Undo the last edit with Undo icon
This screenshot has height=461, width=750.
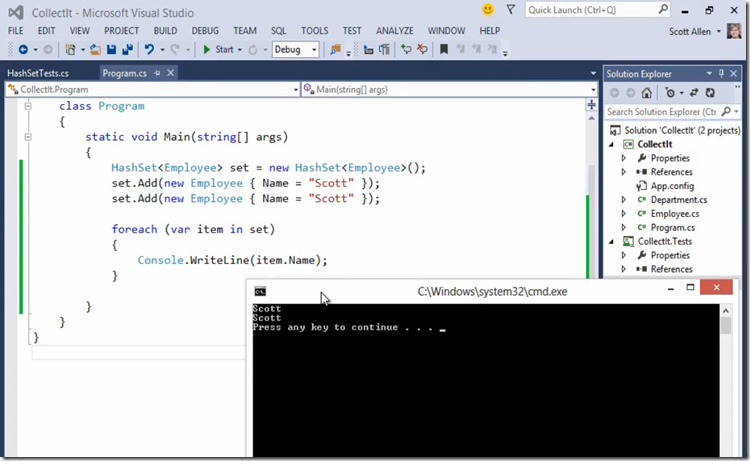pos(149,49)
